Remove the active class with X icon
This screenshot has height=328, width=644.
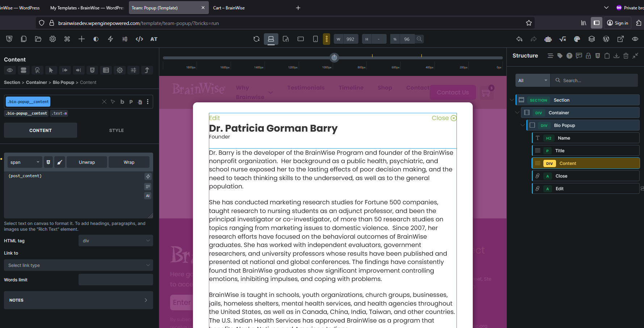point(104,102)
